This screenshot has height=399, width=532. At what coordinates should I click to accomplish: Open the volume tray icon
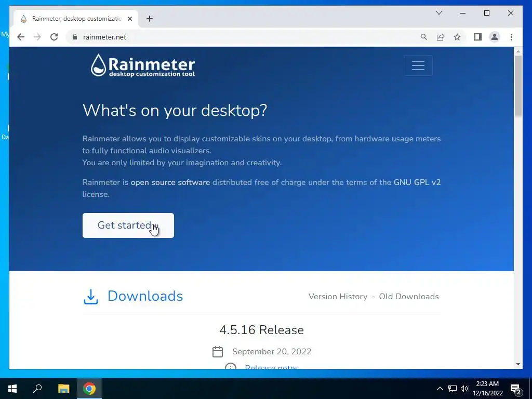464,389
